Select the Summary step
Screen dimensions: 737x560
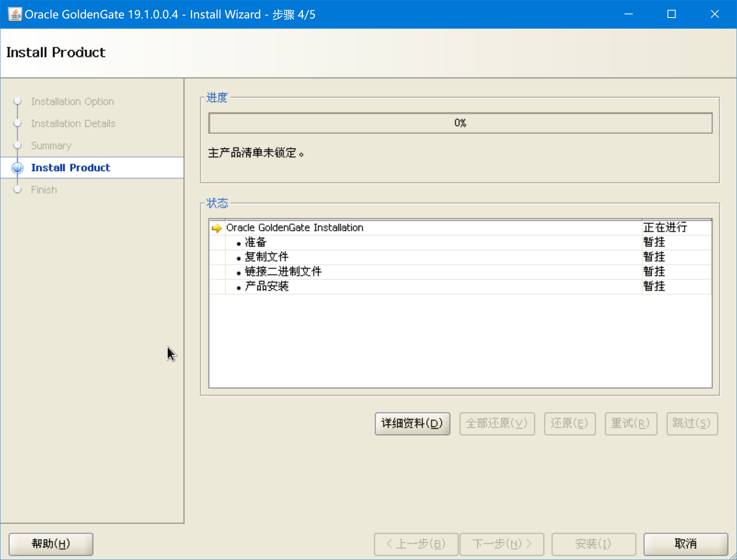51,146
